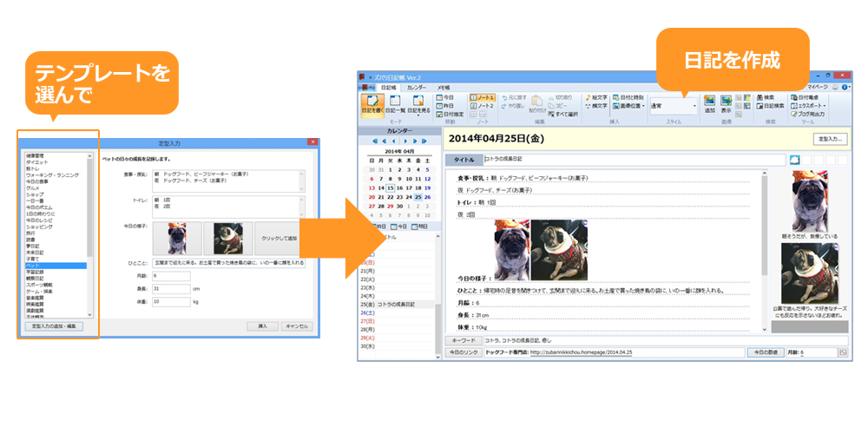
Task: Open the 日記を見る viewer mode
Action: [418, 105]
